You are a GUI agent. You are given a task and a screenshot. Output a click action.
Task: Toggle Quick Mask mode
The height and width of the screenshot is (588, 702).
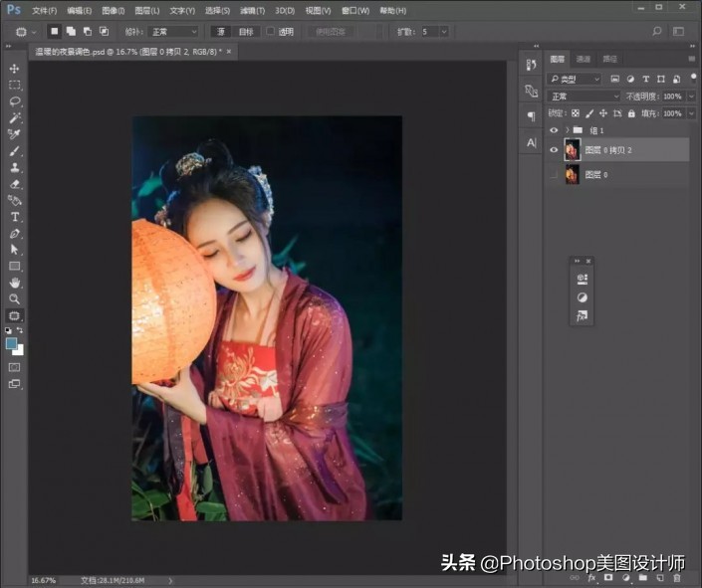point(14,367)
